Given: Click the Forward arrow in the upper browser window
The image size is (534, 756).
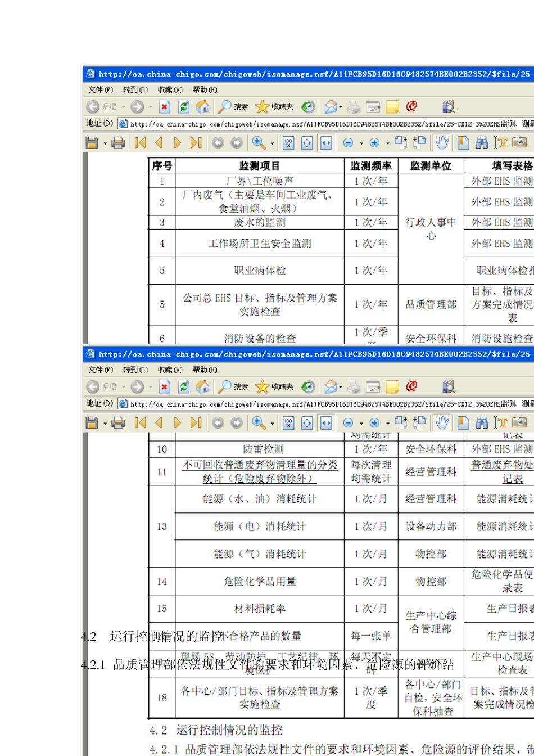Looking at the screenshot, I should point(137,106).
